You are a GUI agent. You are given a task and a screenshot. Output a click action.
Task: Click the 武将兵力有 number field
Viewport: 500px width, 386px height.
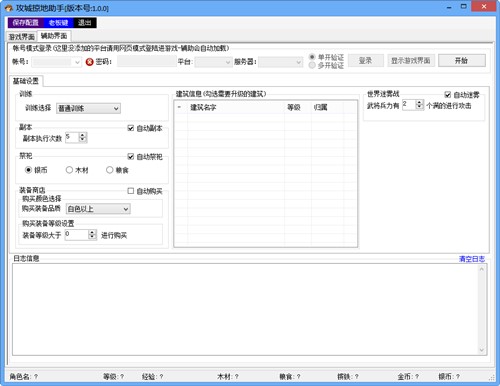pyautogui.click(x=409, y=105)
